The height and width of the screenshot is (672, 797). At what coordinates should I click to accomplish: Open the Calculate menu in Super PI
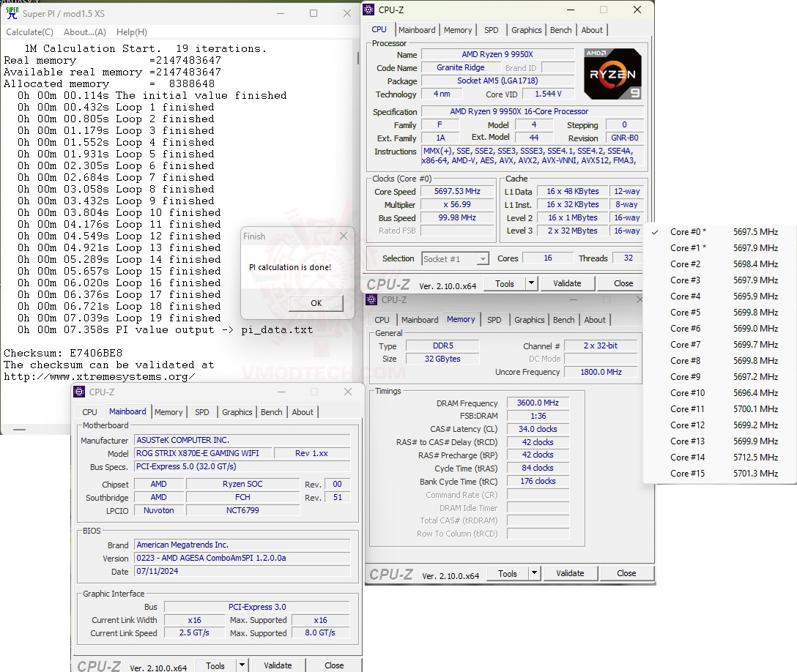pyautogui.click(x=29, y=31)
